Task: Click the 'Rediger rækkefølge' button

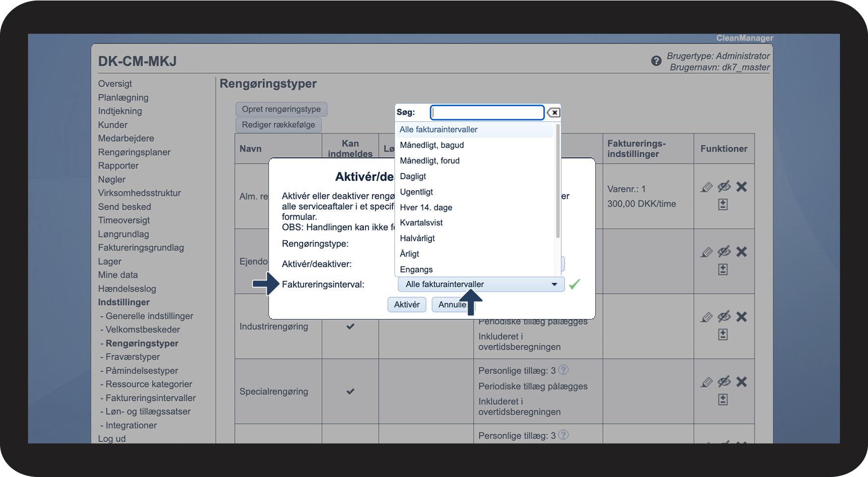Action: tap(279, 125)
